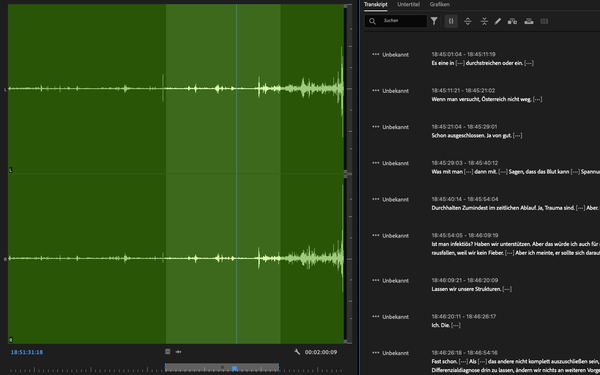Open the options menu for segment 18:45:21:04
Image resolution: width=600 pixels, height=375 pixels.
tap(376, 127)
